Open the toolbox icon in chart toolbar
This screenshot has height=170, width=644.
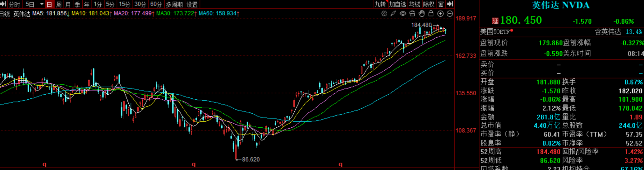412,13
